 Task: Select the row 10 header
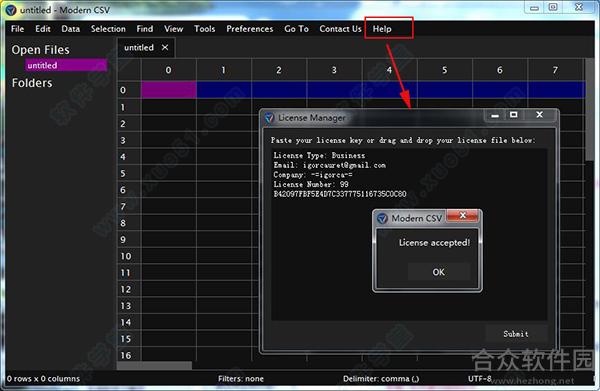(x=129, y=256)
